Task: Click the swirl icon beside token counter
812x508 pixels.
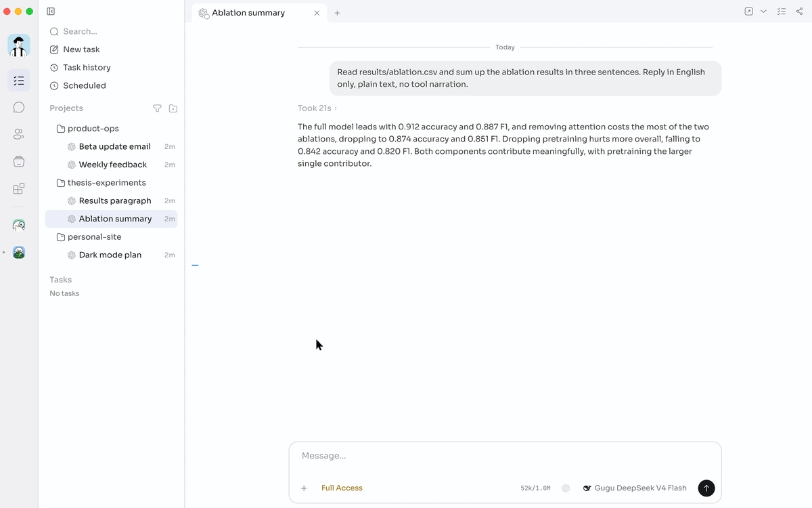Action: (566, 488)
